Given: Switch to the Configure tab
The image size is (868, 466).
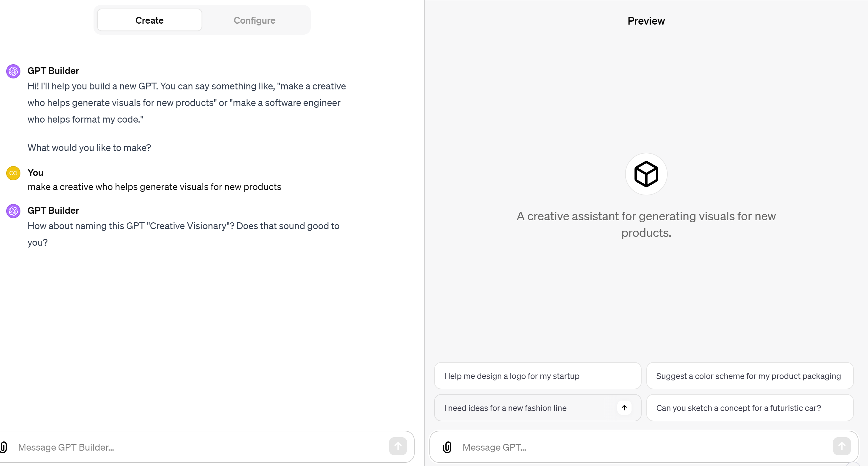Looking at the screenshot, I should (x=255, y=20).
